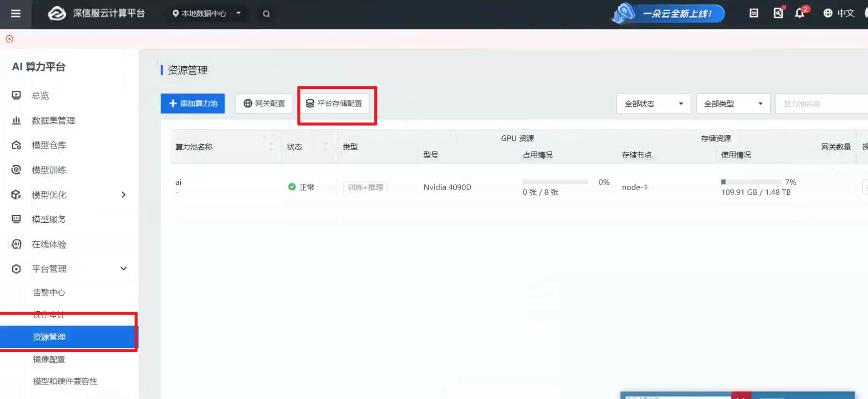Click the GPU usage progress bar
This screenshot has width=868, height=399.
coord(555,182)
